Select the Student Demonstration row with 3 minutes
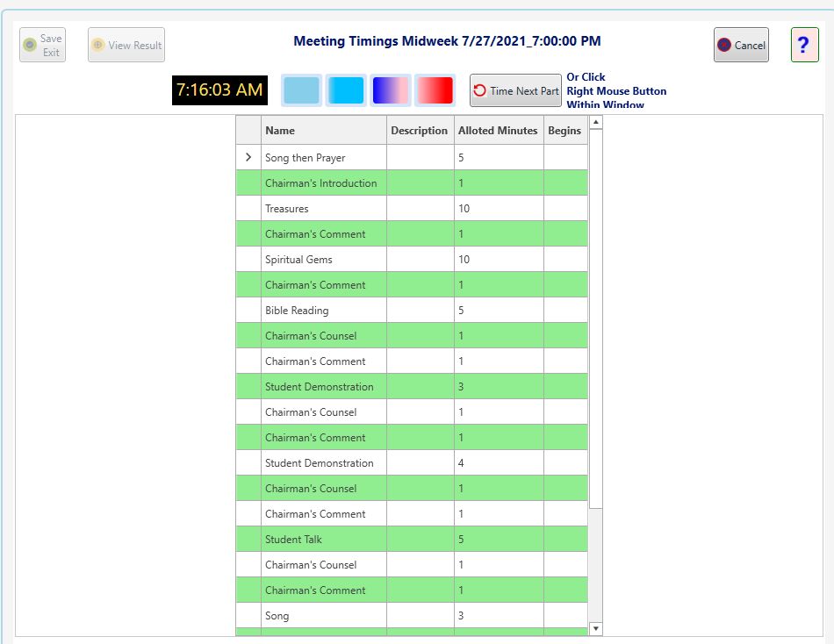The height and width of the screenshot is (644, 834). 412,387
